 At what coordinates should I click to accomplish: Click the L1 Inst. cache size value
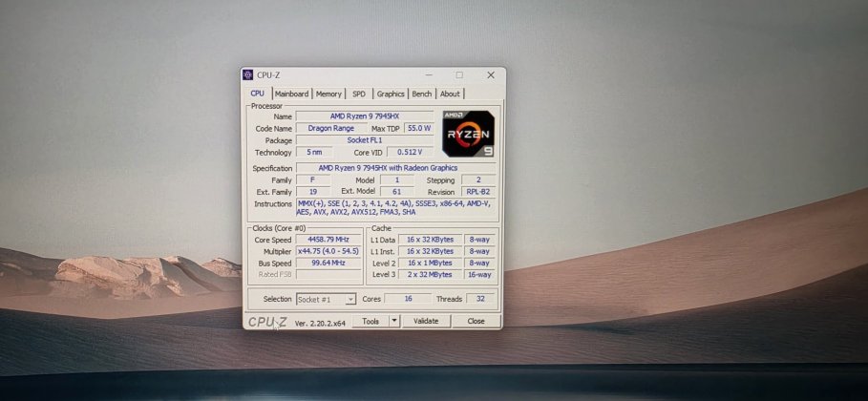(x=430, y=251)
